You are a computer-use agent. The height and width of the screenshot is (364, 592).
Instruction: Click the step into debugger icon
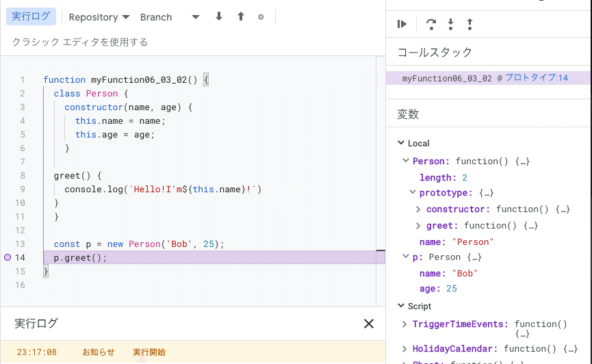[450, 24]
